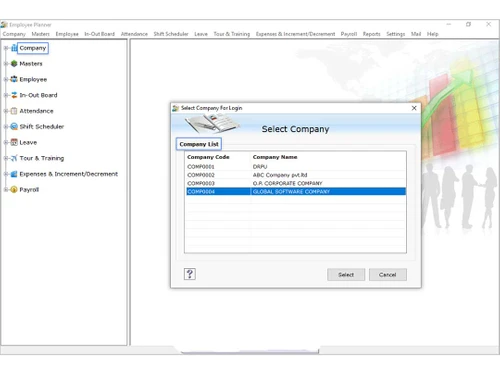
Task: Open the Expenses & Increment/Decrement menu
Action: 295,34
